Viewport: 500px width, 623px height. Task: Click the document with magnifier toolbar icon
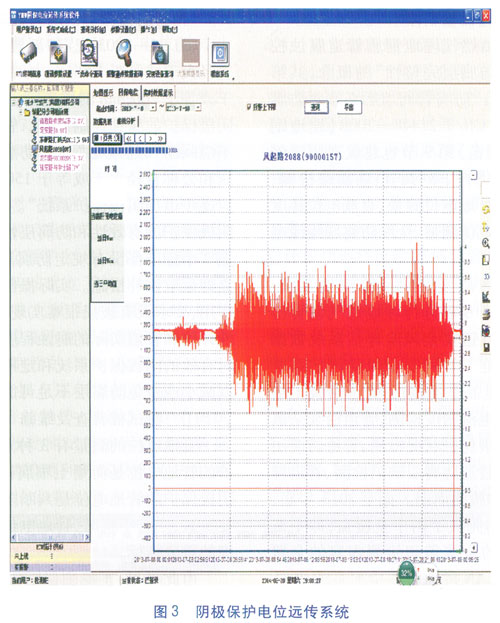tap(89, 53)
